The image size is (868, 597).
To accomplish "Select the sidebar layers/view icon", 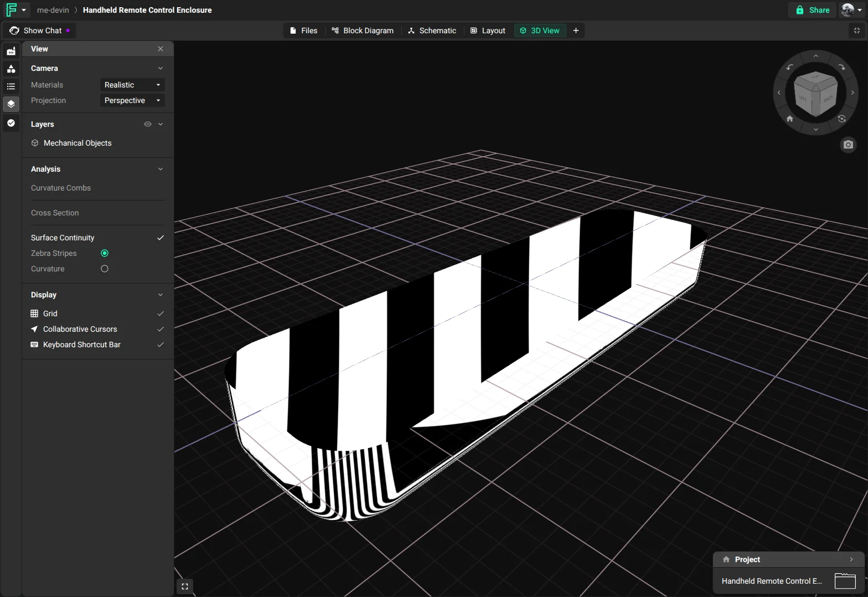I will (x=11, y=104).
